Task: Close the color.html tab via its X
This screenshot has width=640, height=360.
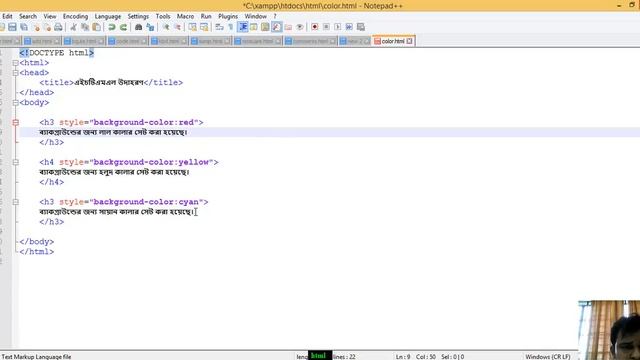Action: pos(409,41)
